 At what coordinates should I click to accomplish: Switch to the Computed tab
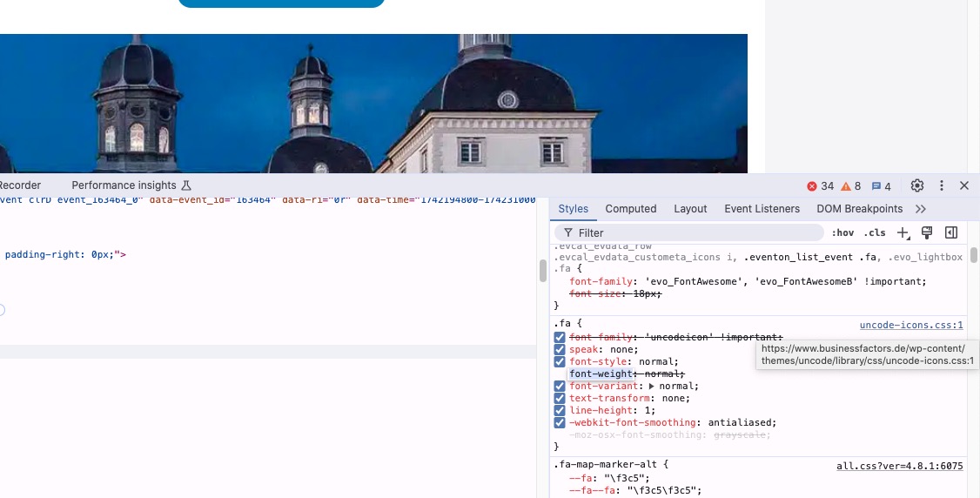point(631,209)
